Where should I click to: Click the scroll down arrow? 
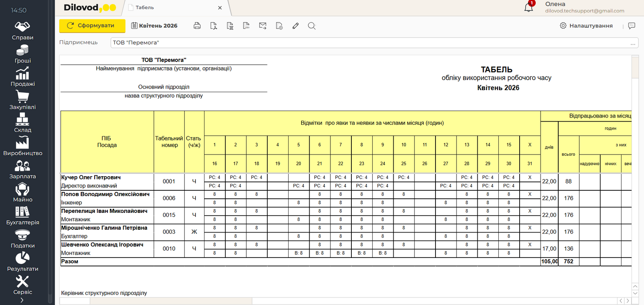[635, 293]
